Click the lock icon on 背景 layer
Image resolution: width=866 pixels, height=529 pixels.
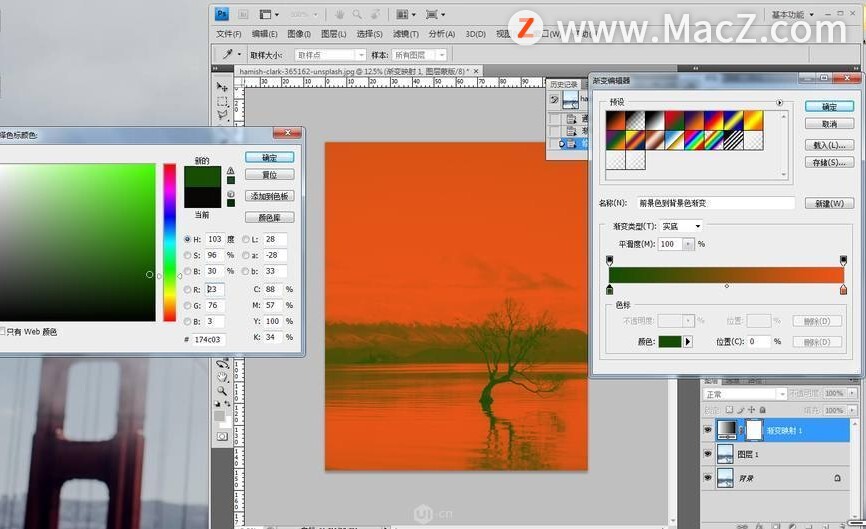[837, 478]
